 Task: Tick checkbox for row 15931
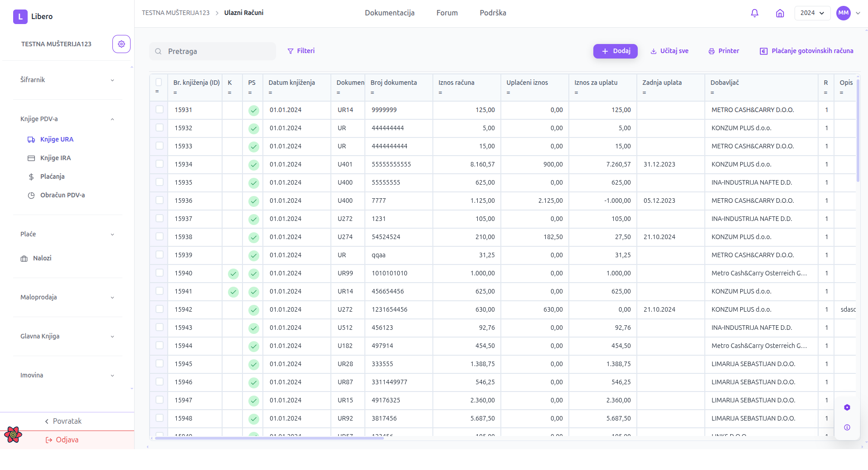coord(160,109)
